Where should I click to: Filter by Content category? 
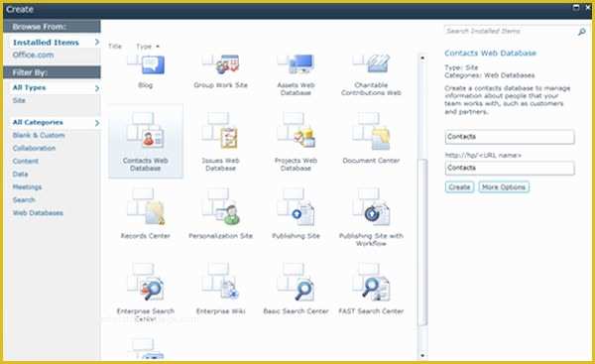pyautogui.click(x=25, y=161)
